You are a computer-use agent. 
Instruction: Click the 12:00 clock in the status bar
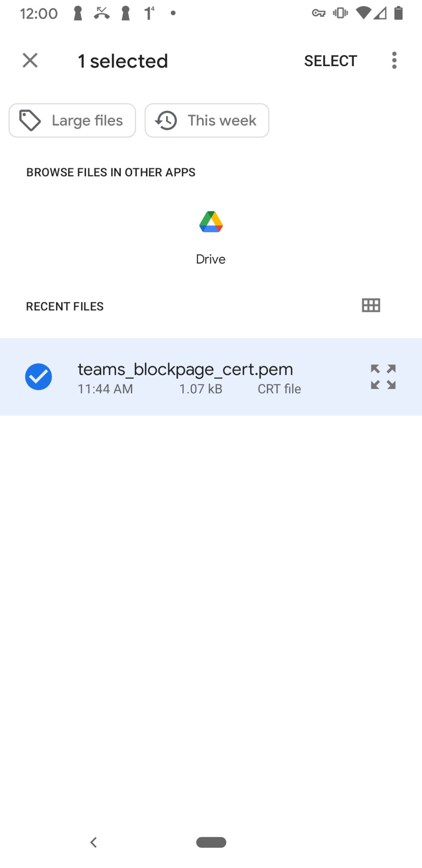pyautogui.click(x=39, y=13)
